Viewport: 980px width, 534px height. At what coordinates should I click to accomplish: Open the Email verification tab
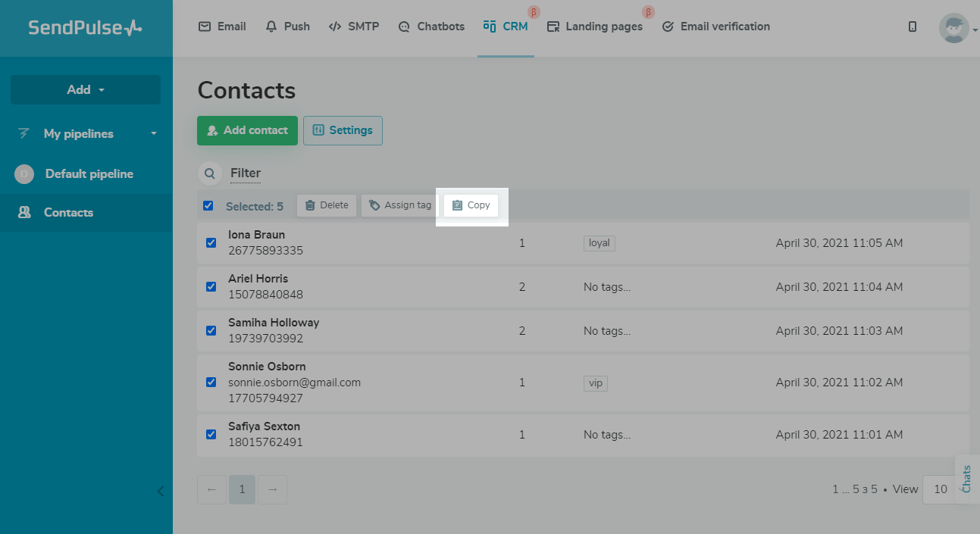click(716, 27)
